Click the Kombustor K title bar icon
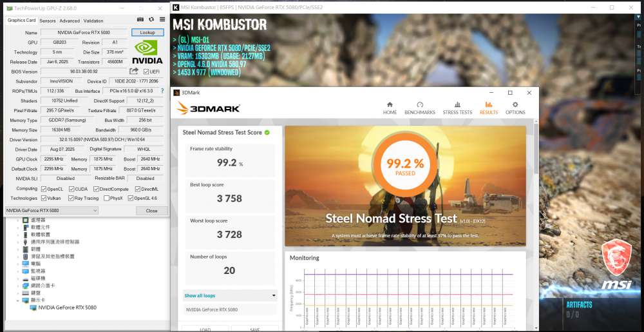This screenshot has width=644, height=332. coord(176,7)
